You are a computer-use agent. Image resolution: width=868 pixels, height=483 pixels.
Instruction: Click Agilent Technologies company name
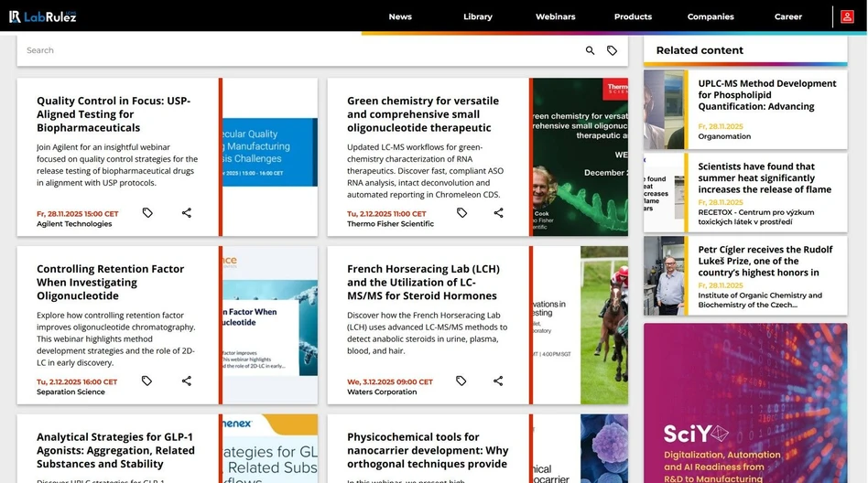pyautogui.click(x=74, y=224)
